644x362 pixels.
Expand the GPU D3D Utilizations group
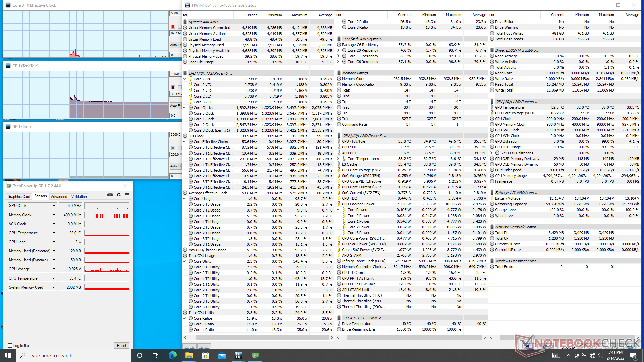[491, 153]
